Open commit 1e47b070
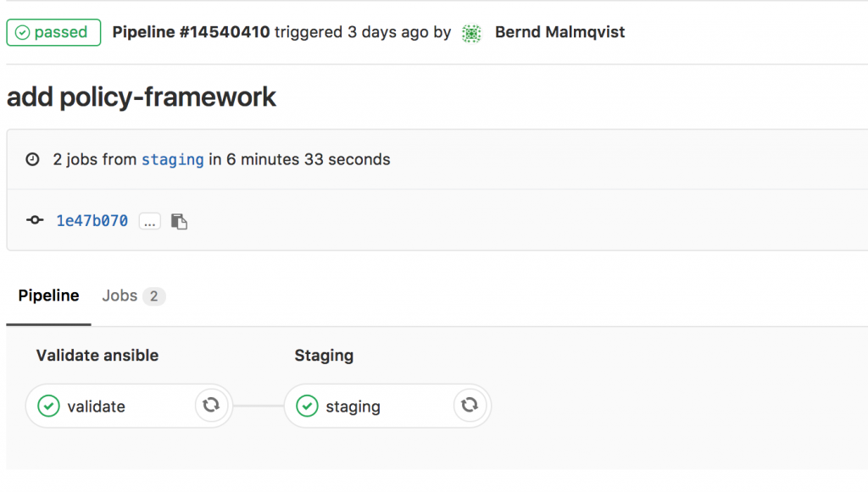868x492 pixels. (x=92, y=220)
